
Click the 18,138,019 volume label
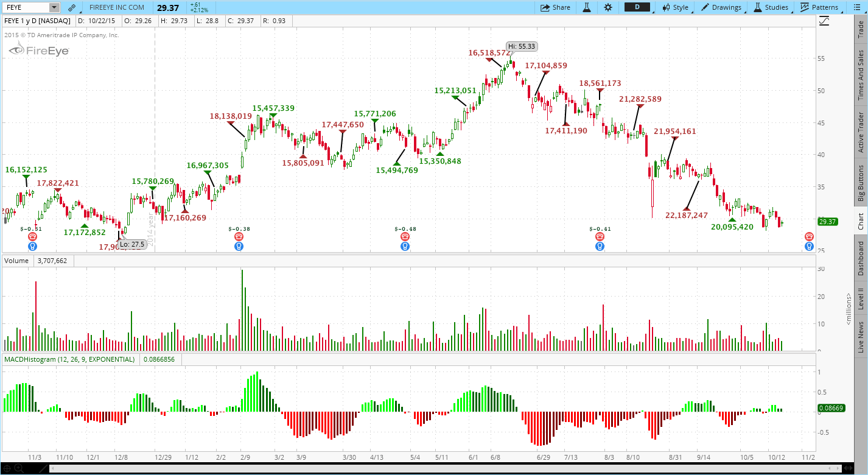click(x=231, y=116)
